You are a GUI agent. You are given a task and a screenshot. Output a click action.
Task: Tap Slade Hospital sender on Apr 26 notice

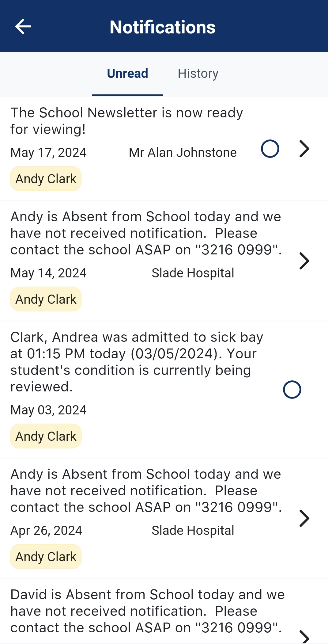[x=193, y=531]
